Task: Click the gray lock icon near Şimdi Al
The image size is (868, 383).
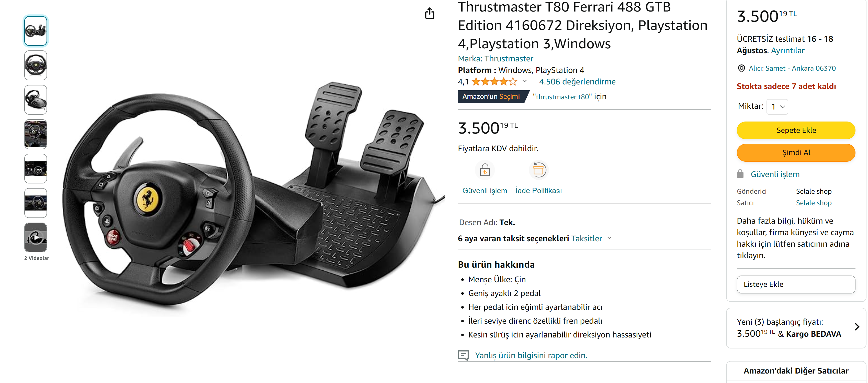Action: click(740, 174)
